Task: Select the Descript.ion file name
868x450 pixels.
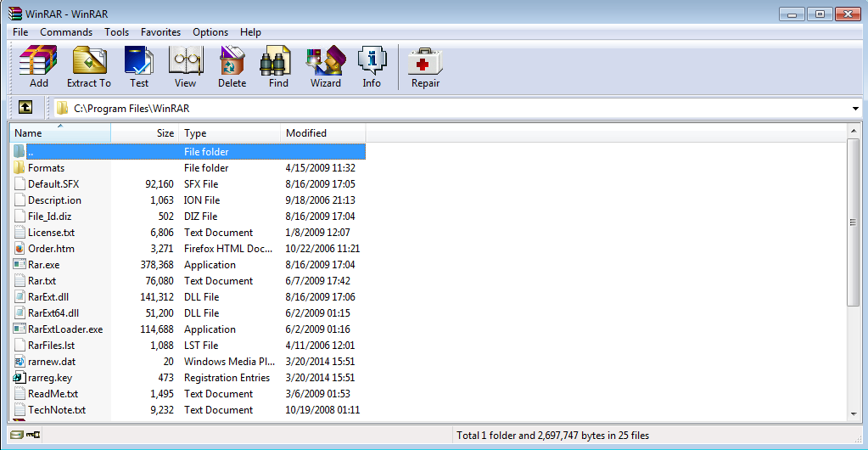Action: click(55, 200)
